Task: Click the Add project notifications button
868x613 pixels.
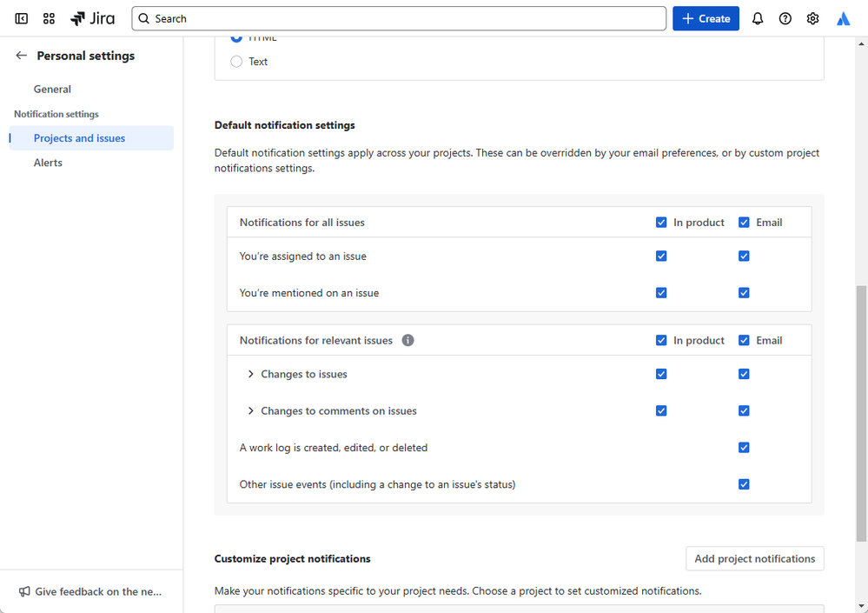Action: click(754, 559)
